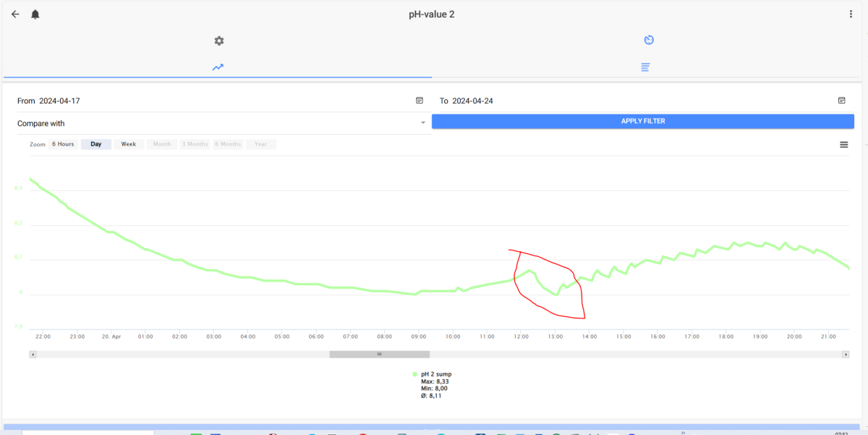Click the 7,9 y-axis label

[19, 326]
